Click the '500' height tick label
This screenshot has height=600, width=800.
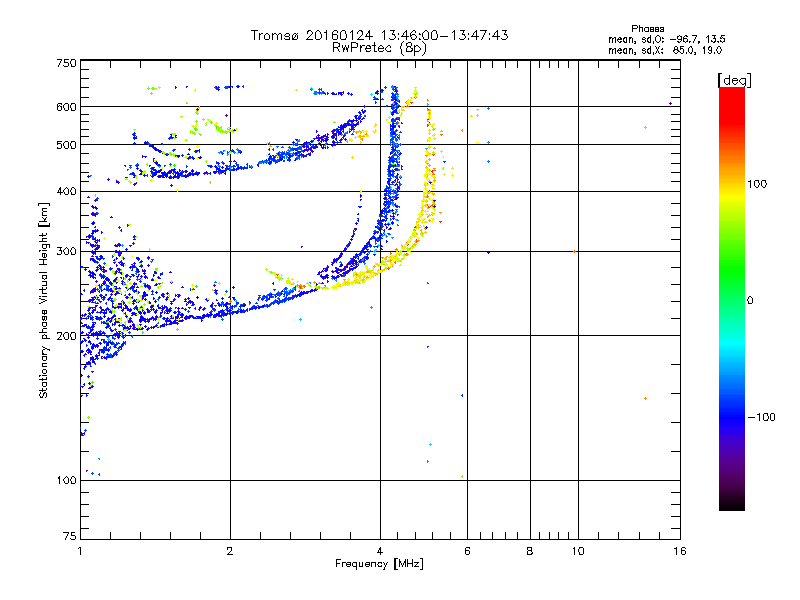(67, 145)
